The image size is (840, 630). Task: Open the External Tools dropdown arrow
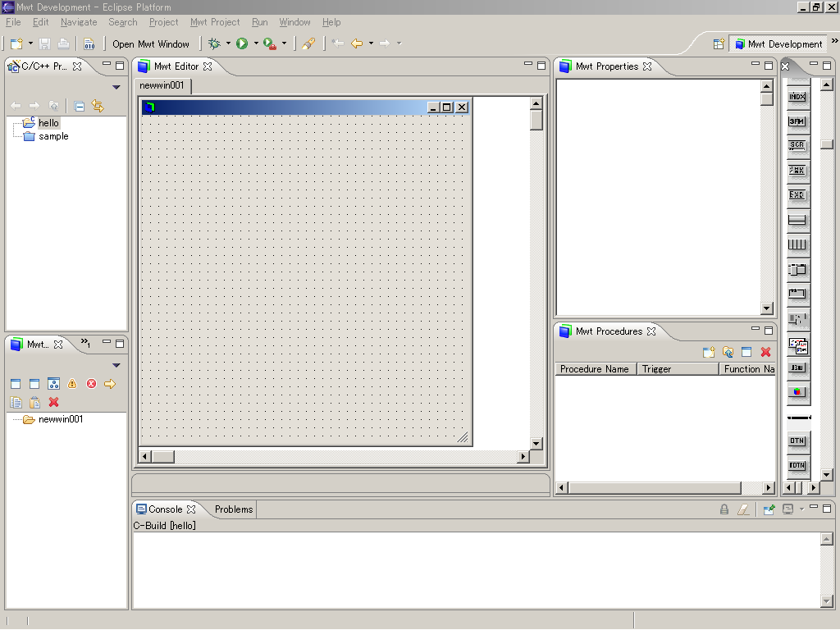pyautogui.click(x=285, y=43)
